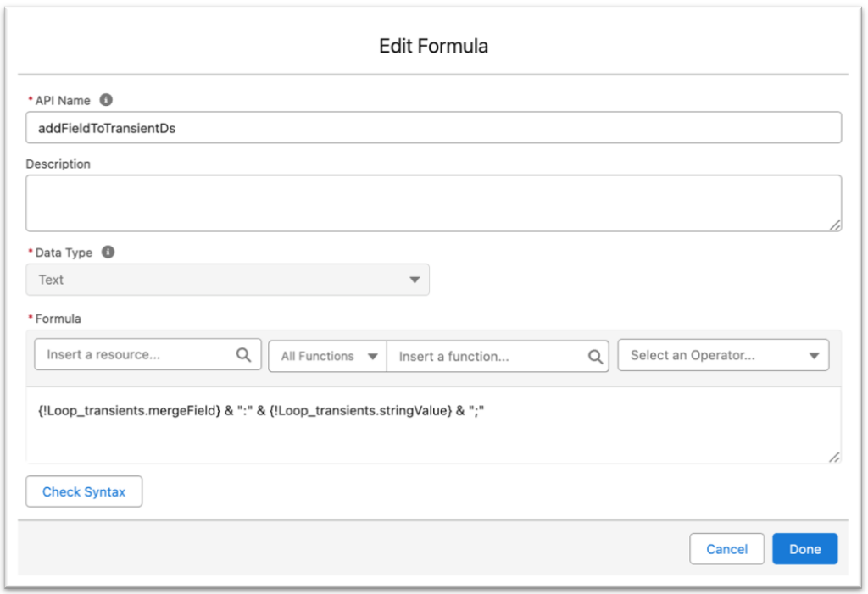
Task: Click the magnifier icon in the function search
Action: (596, 357)
